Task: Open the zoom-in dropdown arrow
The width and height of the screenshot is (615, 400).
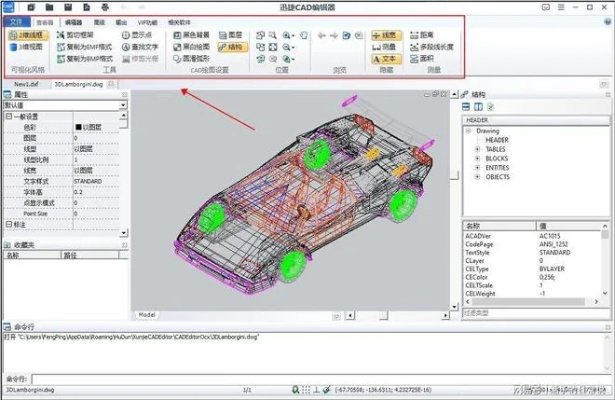Action: pos(293,36)
